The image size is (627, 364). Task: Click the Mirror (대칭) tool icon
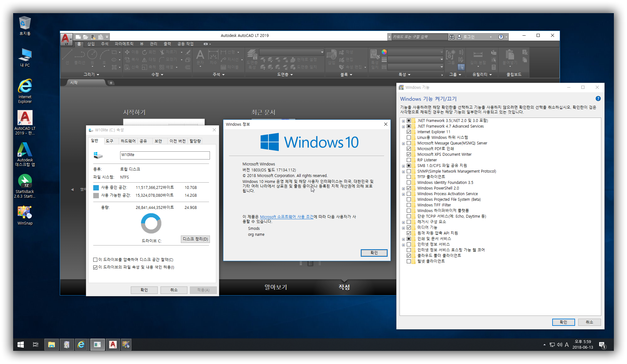click(x=145, y=59)
